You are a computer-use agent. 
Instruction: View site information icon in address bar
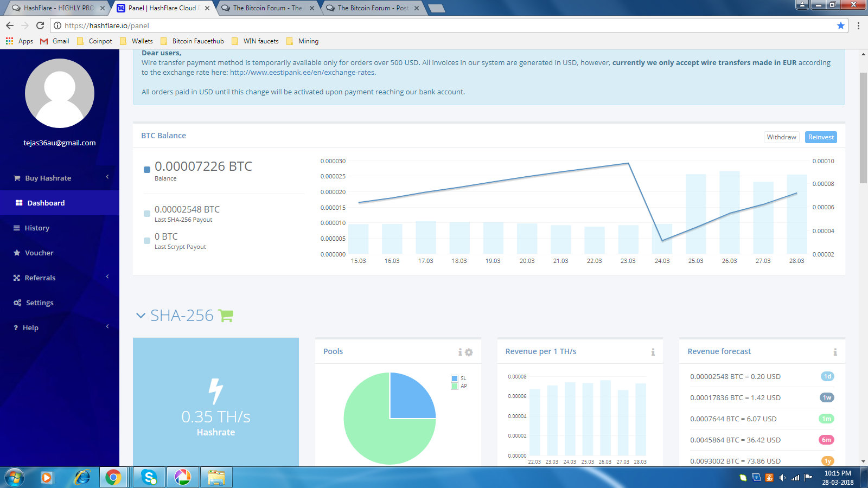click(58, 25)
